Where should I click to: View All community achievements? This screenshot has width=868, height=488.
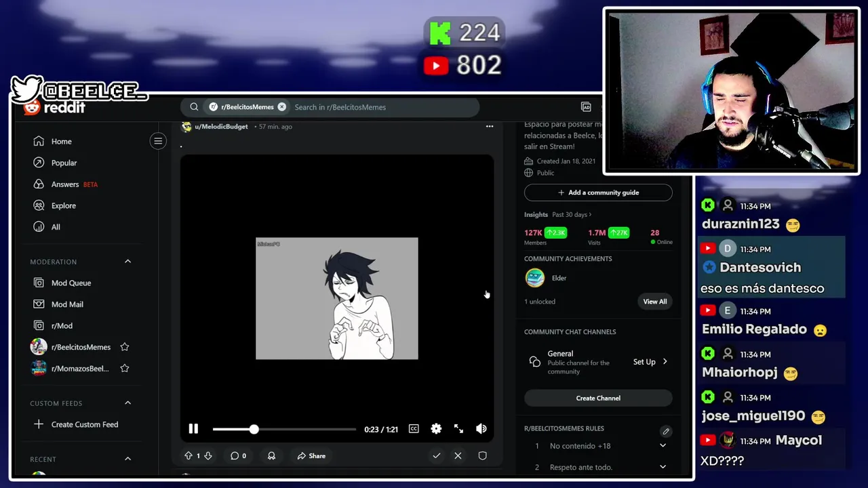pos(655,302)
